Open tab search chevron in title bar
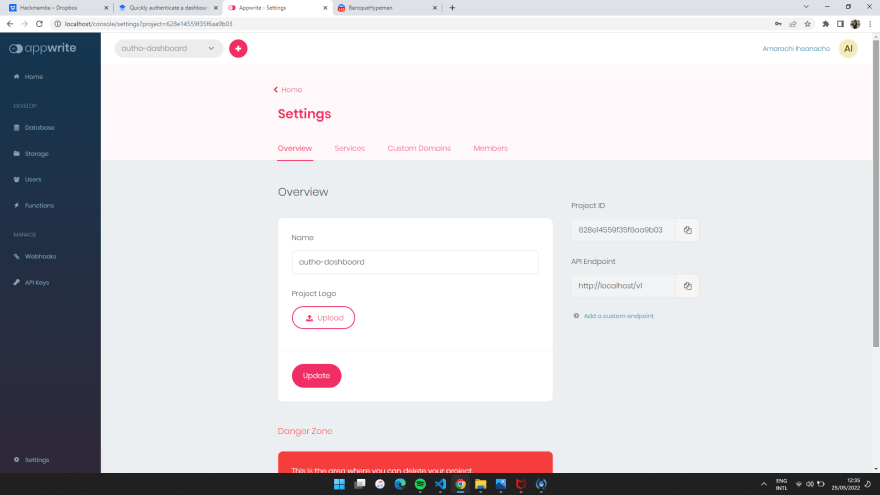The width and height of the screenshot is (880, 495). click(806, 7)
